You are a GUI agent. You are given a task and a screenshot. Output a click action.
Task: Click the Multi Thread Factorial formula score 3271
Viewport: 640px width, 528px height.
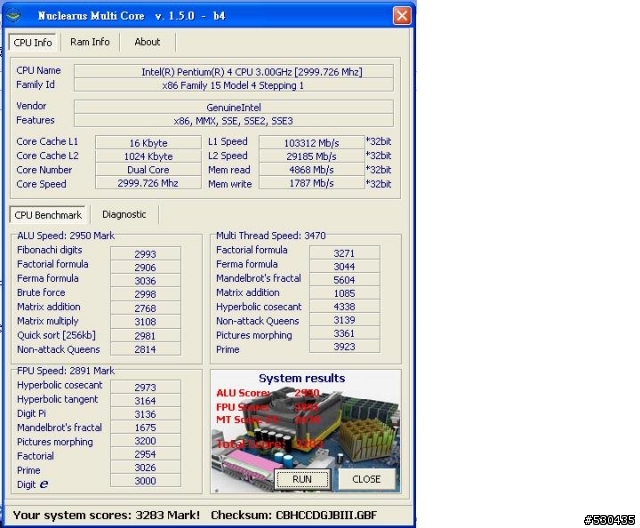344,253
